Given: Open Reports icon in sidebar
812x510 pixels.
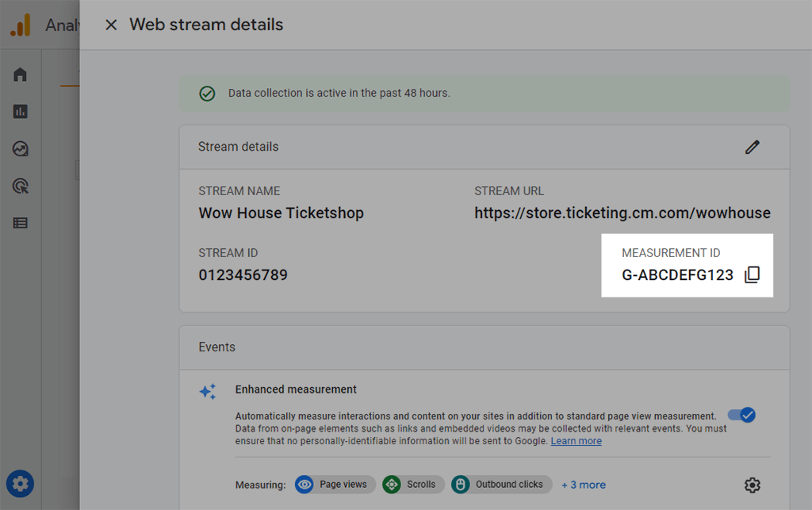Looking at the screenshot, I should [x=21, y=112].
